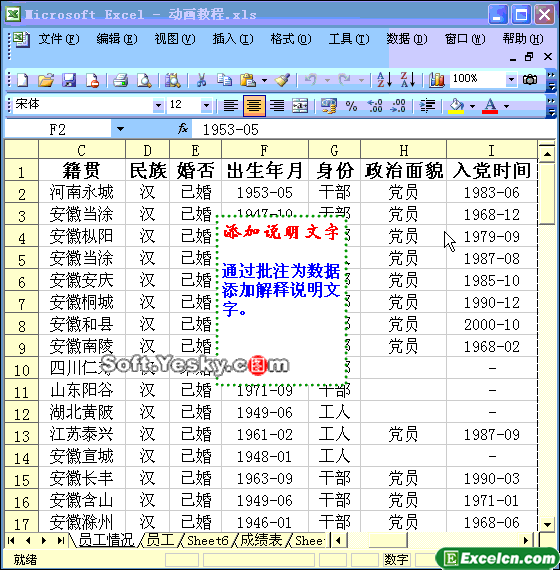The height and width of the screenshot is (570, 560).
Task: Apply currency style format
Action: pos(328,106)
